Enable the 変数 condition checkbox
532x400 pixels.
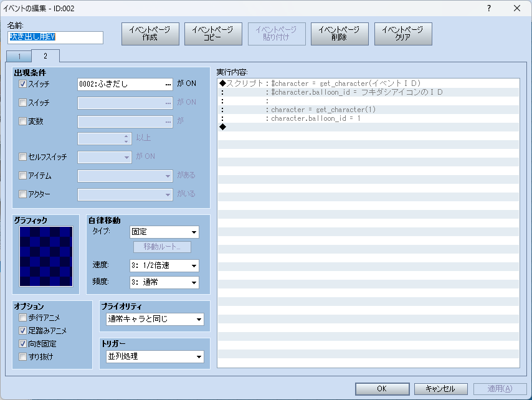coord(22,121)
